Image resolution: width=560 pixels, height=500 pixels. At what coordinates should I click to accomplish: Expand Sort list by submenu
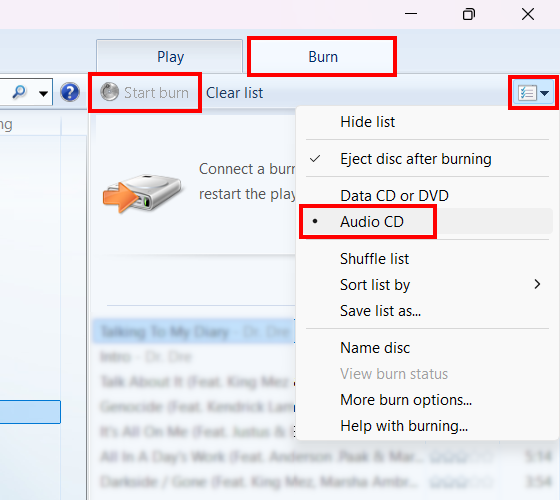(427, 285)
